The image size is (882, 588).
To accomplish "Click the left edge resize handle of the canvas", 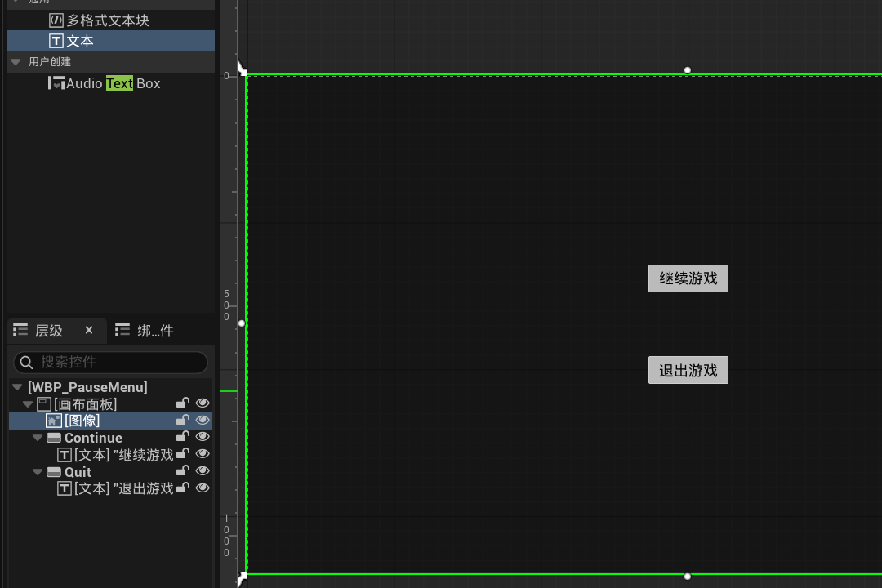I will tap(242, 323).
